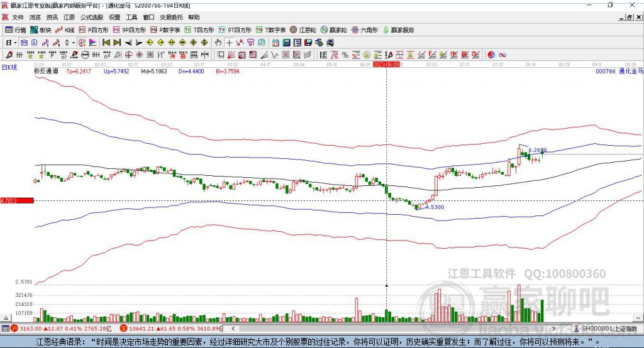Open 赢家服务 with the dollar icon
The width and height of the screenshot is (644, 348).
coord(398,30)
